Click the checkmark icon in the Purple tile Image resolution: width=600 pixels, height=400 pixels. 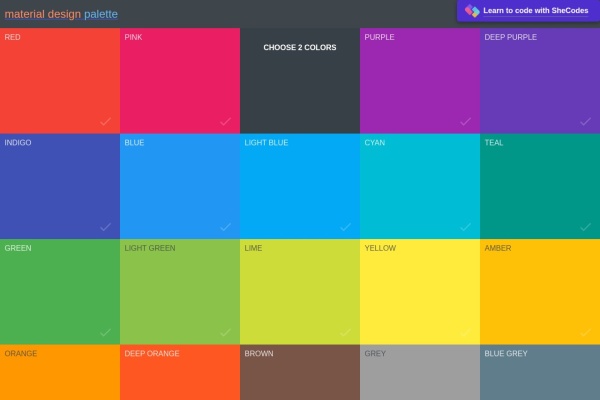(465, 121)
